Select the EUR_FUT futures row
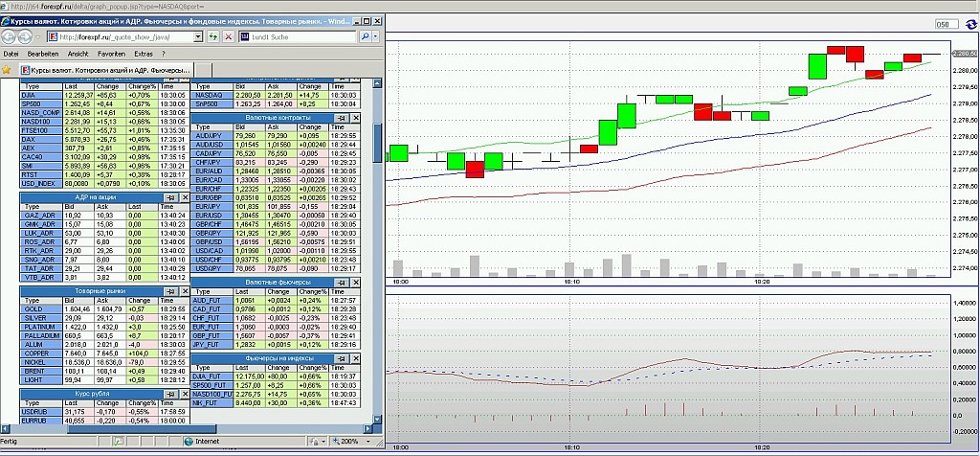The width and height of the screenshot is (980, 456). point(276,327)
